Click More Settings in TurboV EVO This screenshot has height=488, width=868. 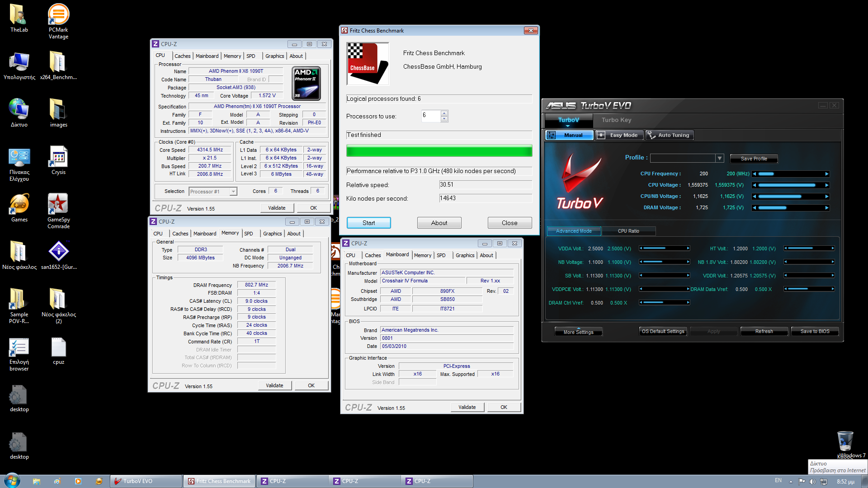click(578, 332)
